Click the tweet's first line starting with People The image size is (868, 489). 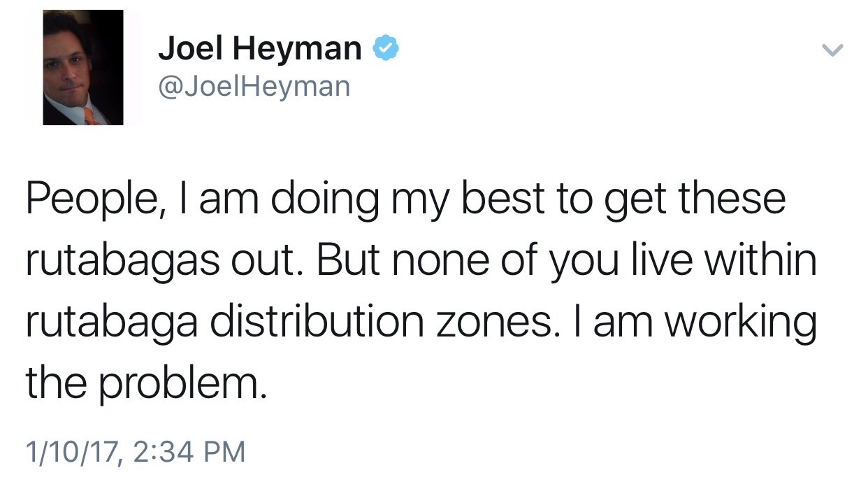pos(406,200)
